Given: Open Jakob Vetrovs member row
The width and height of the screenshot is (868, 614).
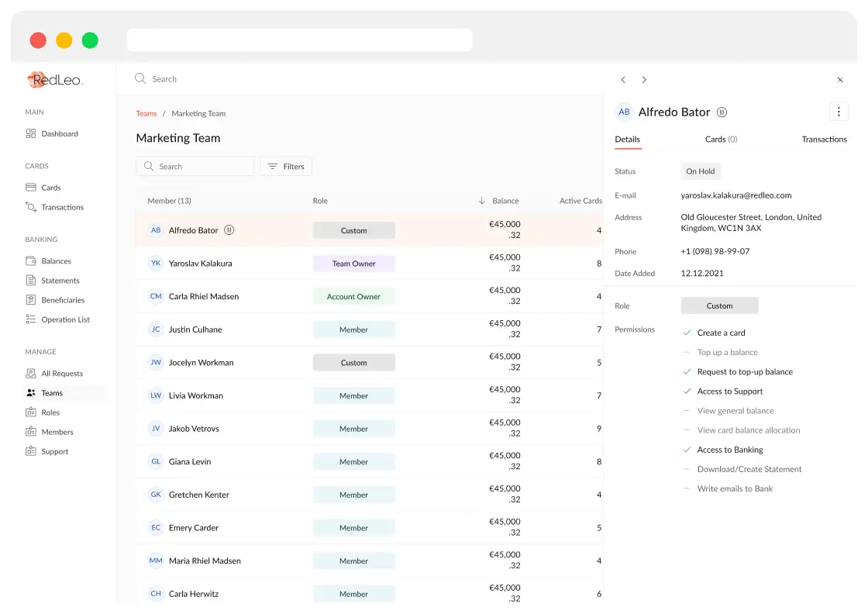Looking at the screenshot, I should coord(369,429).
